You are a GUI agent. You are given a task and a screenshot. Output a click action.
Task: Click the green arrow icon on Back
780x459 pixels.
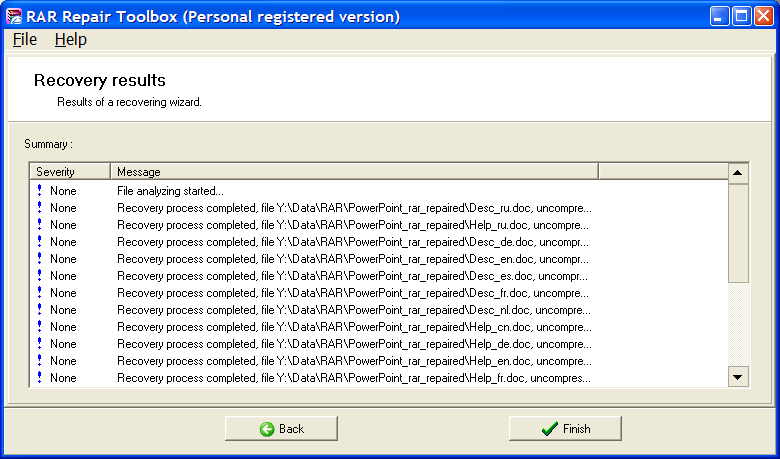click(x=267, y=429)
